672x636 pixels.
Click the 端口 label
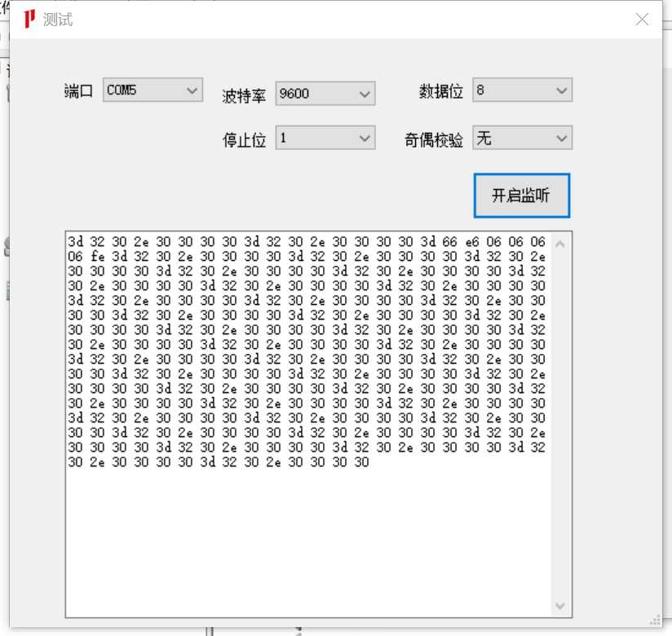78,91
